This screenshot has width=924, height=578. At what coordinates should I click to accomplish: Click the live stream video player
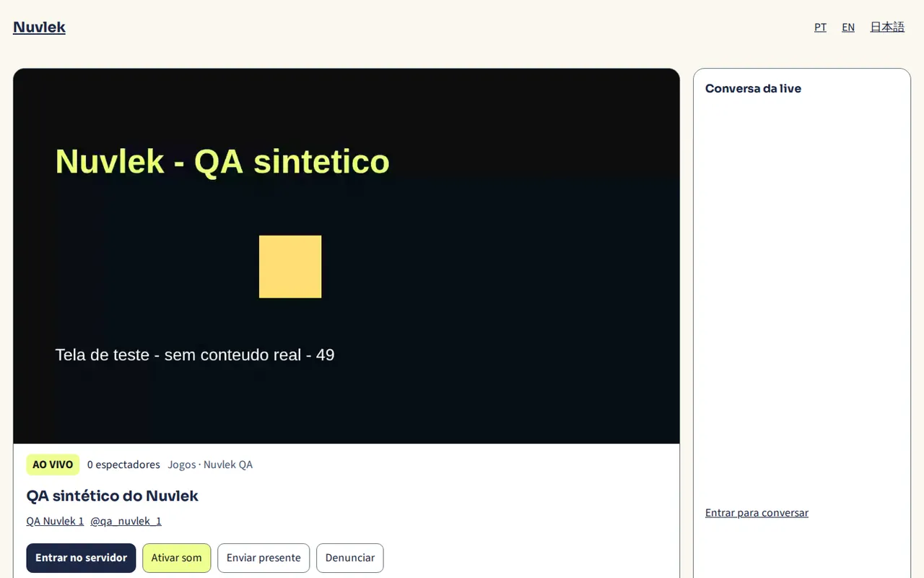coord(346,256)
